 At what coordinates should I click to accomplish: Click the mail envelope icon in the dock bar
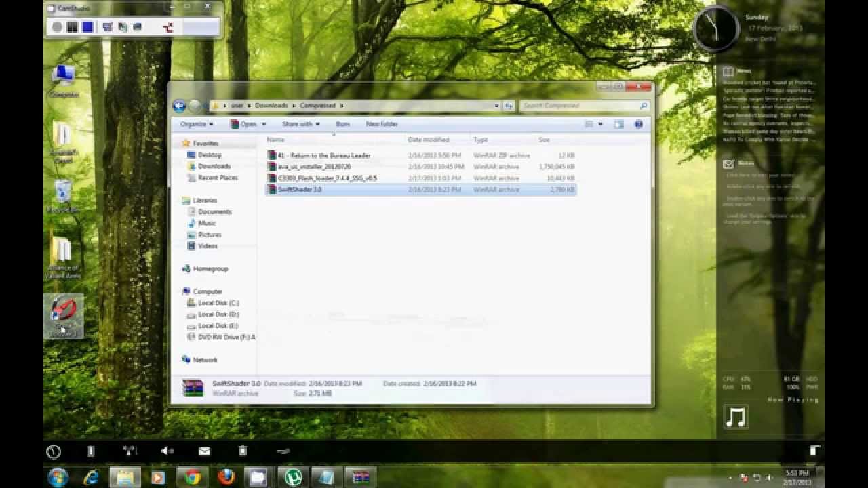[205, 451]
